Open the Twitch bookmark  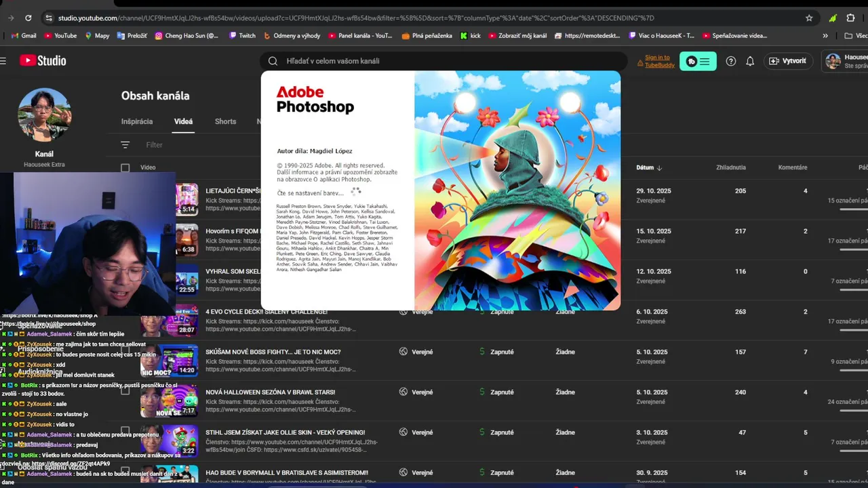(x=242, y=35)
